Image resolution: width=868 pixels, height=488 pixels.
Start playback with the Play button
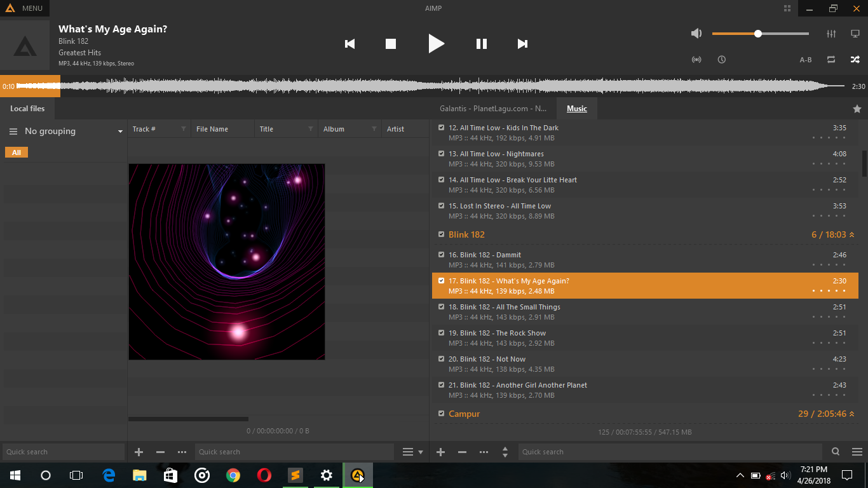pos(436,43)
